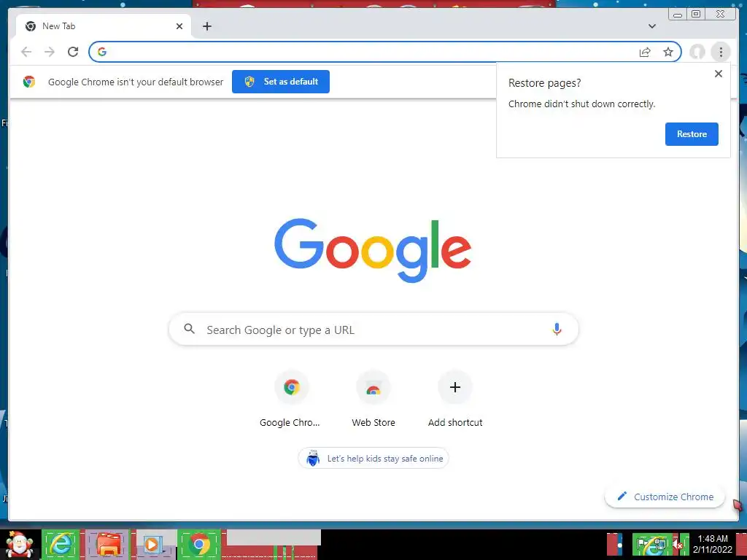747x560 pixels.
Task: Maximize the Chrome window
Action: tap(696, 15)
